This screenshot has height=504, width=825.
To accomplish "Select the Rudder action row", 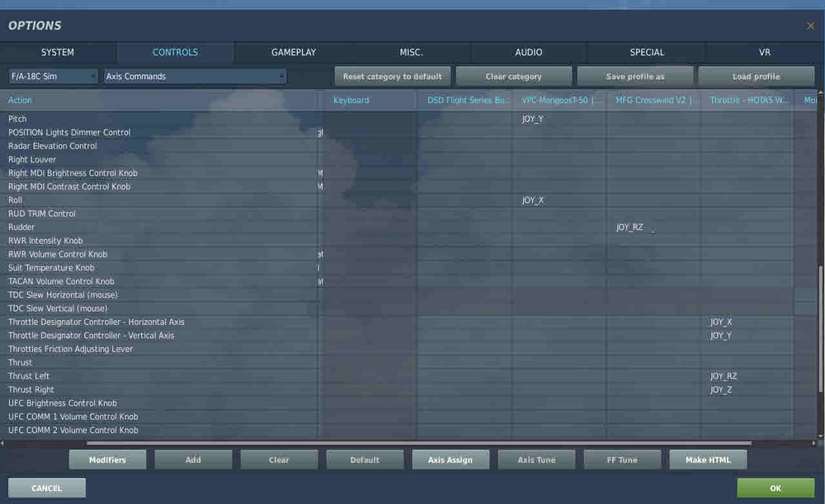I will coord(158,228).
